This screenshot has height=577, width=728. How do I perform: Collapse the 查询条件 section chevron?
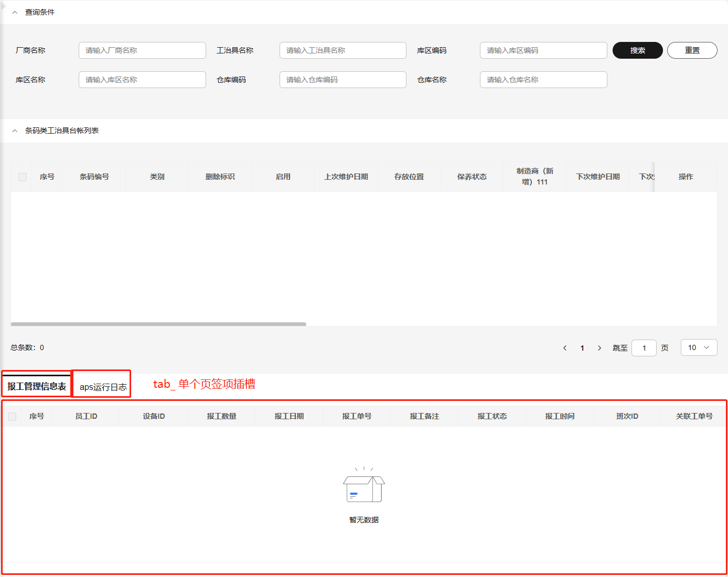click(15, 12)
